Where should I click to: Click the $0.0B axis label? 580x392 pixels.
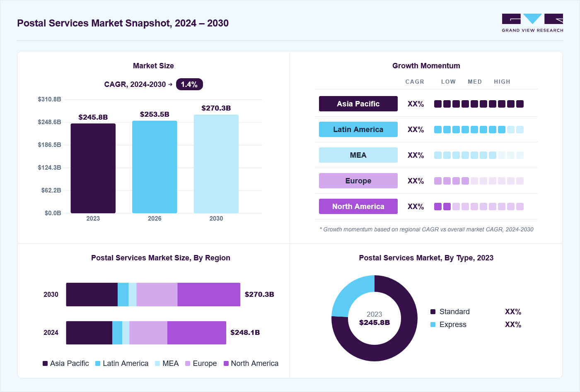pos(53,213)
